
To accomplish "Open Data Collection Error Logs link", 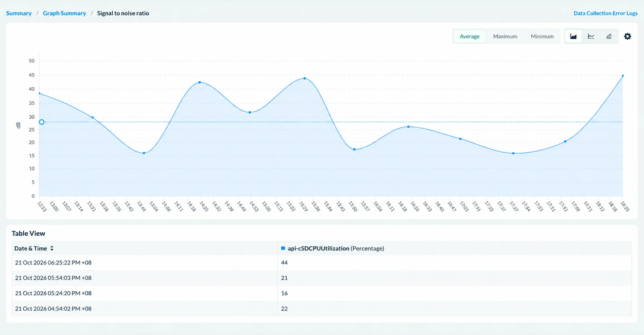I will pyautogui.click(x=606, y=13).
